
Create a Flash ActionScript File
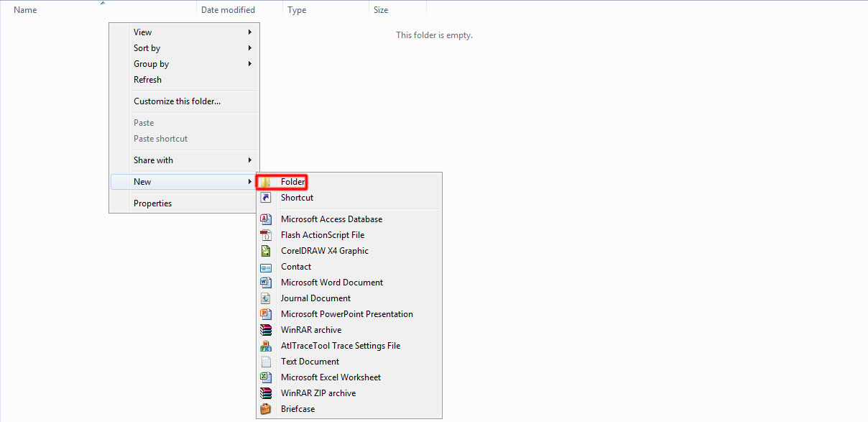[x=322, y=234]
